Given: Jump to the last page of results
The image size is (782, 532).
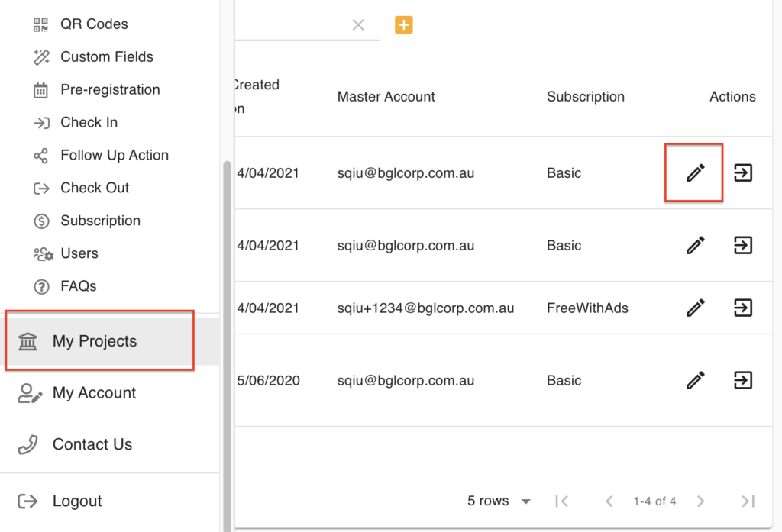Looking at the screenshot, I should click(x=746, y=501).
